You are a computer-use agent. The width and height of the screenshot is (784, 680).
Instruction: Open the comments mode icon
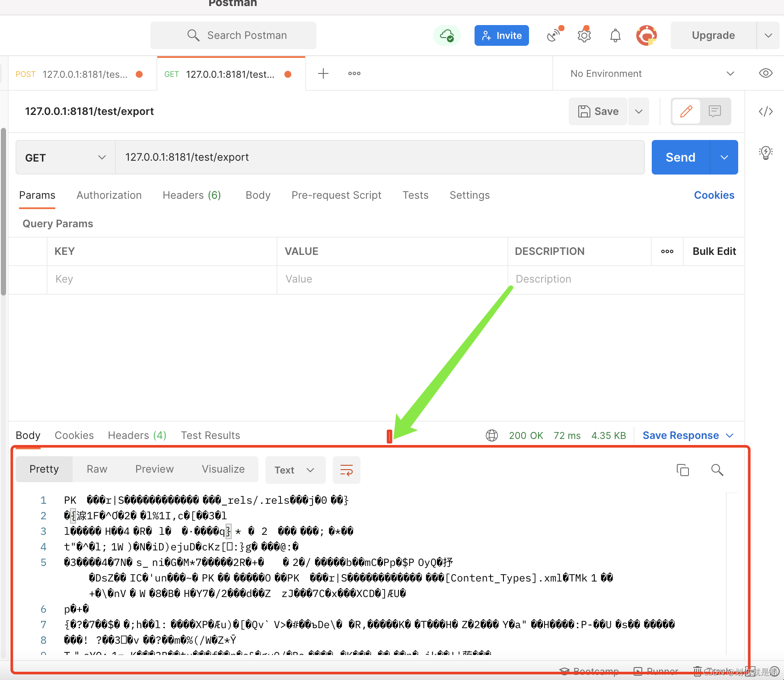715,111
